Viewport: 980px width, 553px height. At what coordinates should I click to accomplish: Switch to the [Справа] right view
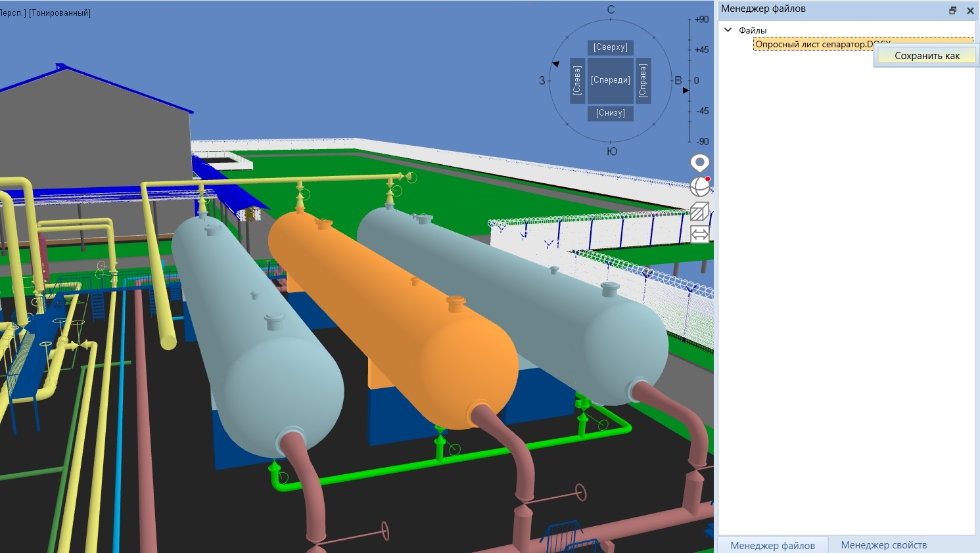tap(643, 80)
